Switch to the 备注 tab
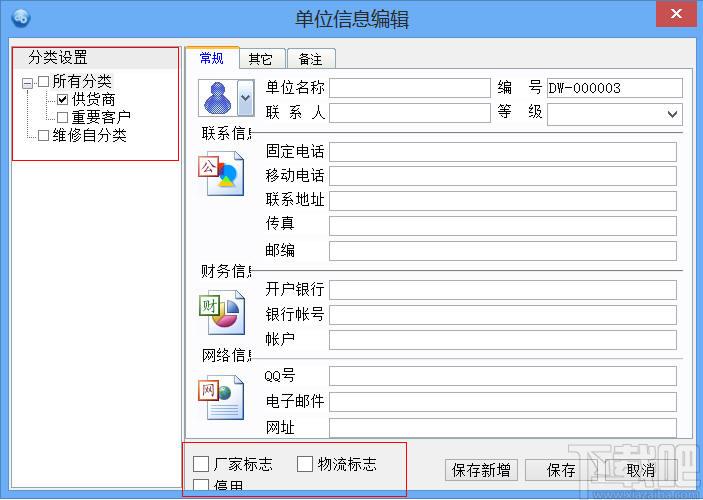The image size is (703, 500). (x=311, y=59)
